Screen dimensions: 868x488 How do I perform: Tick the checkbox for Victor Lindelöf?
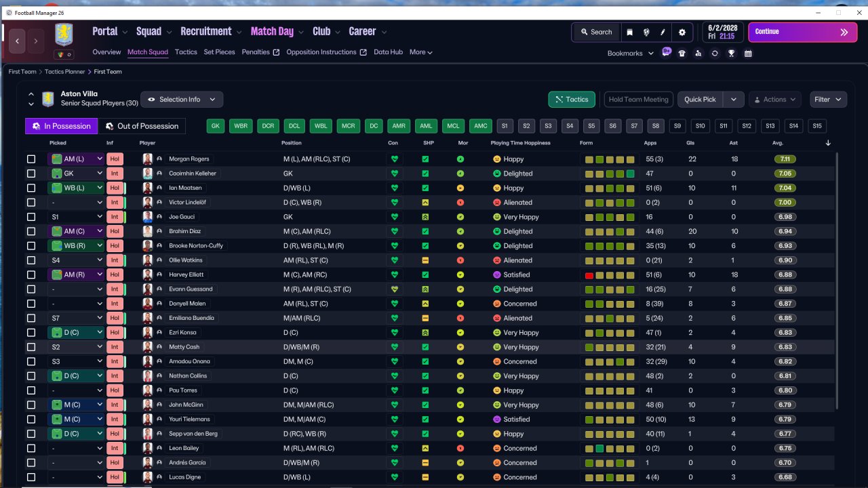click(x=31, y=203)
